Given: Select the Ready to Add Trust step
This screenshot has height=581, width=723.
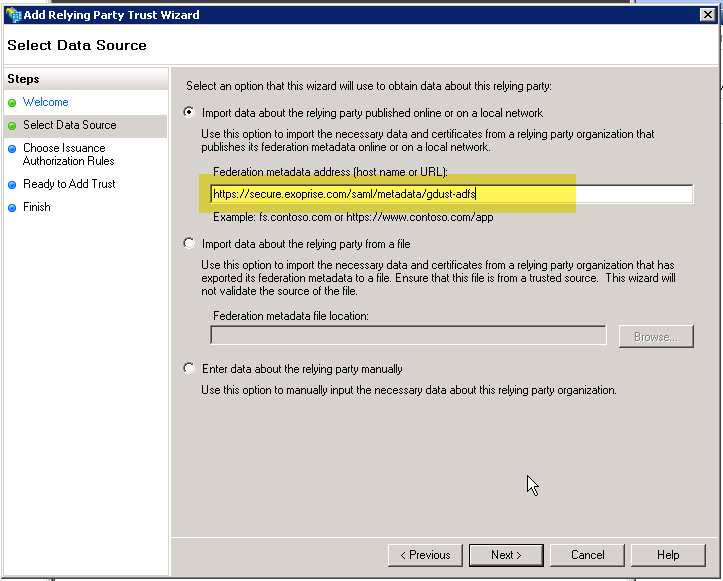Looking at the screenshot, I should pyautogui.click(x=69, y=184).
